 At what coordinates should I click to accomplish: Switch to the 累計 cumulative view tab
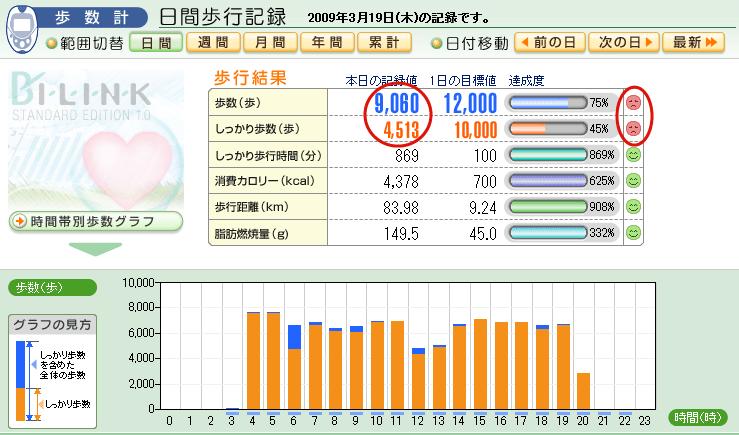384,43
